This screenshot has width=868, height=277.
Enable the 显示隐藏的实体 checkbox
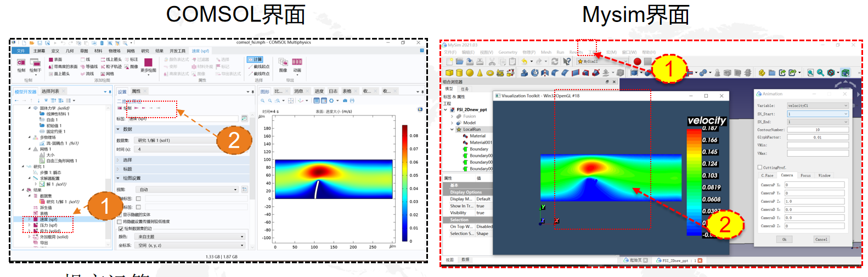120,215
